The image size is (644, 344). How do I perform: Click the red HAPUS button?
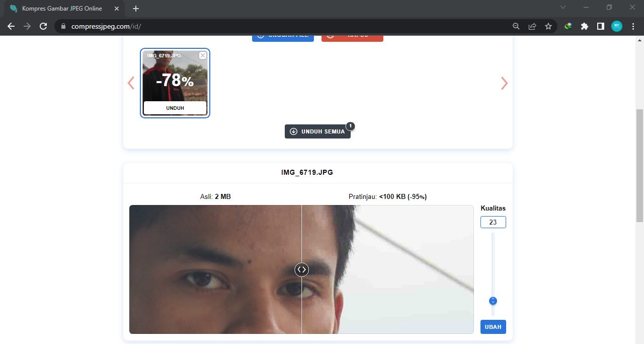click(x=352, y=37)
